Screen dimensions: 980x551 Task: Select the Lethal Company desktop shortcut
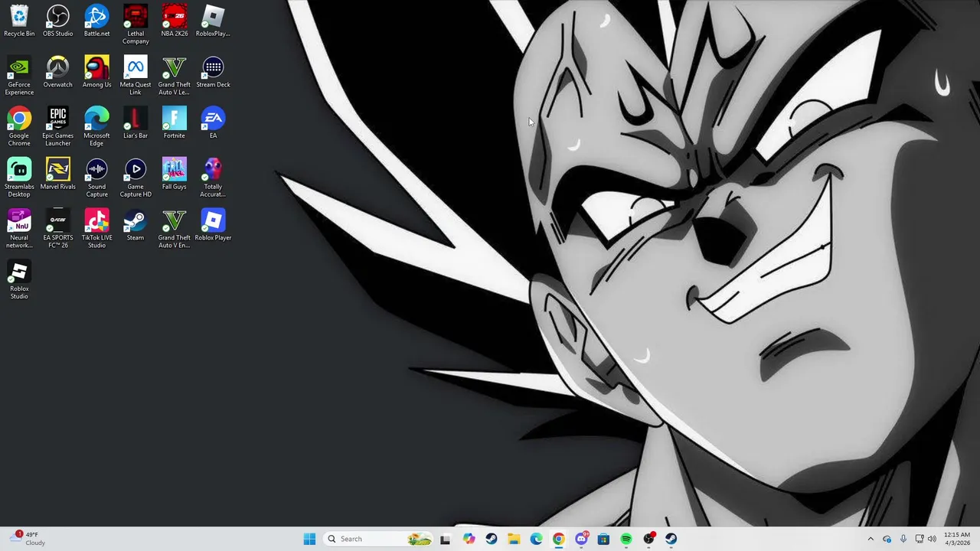pos(136,24)
